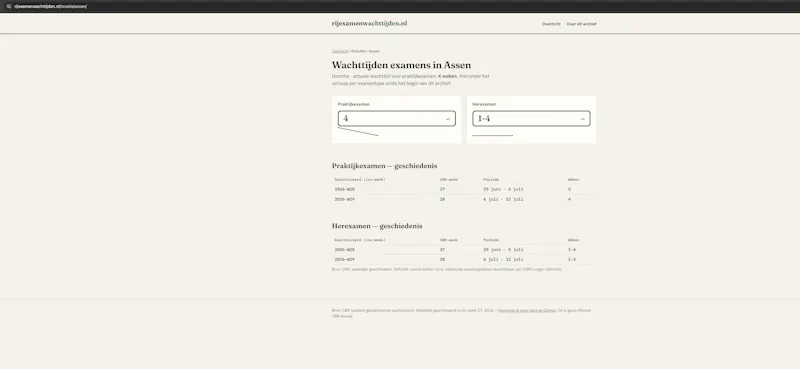Click the browser site info icon

(9, 6)
